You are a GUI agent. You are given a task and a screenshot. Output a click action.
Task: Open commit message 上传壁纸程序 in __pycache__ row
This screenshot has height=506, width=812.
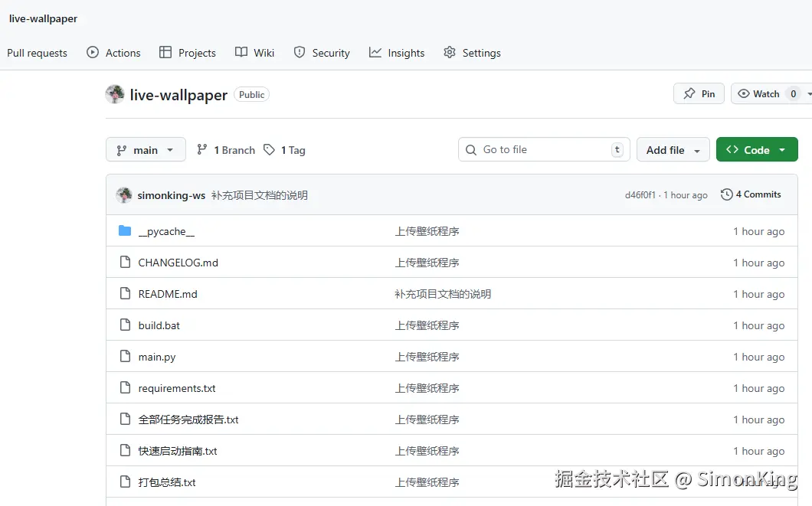point(427,231)
